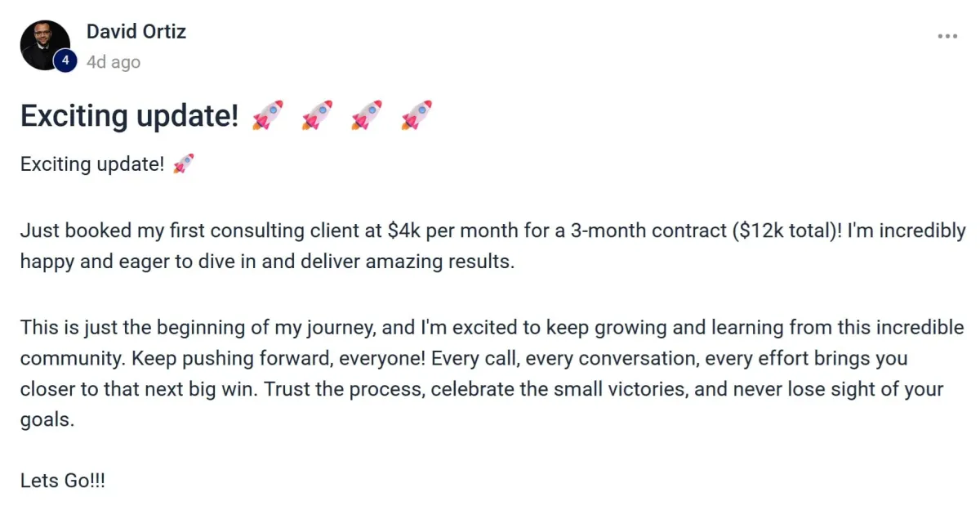Click the level 4 badge on avatar
Viewport: 980px width, 506px height.
pyautogui.click(x=65, y=61)
